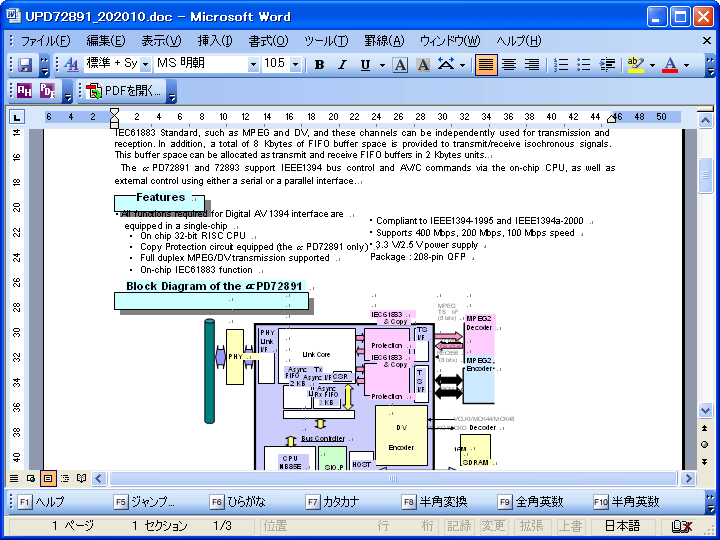Open the ファイル(F) menu
The image size is (720, 540).
tap(45, 41)
